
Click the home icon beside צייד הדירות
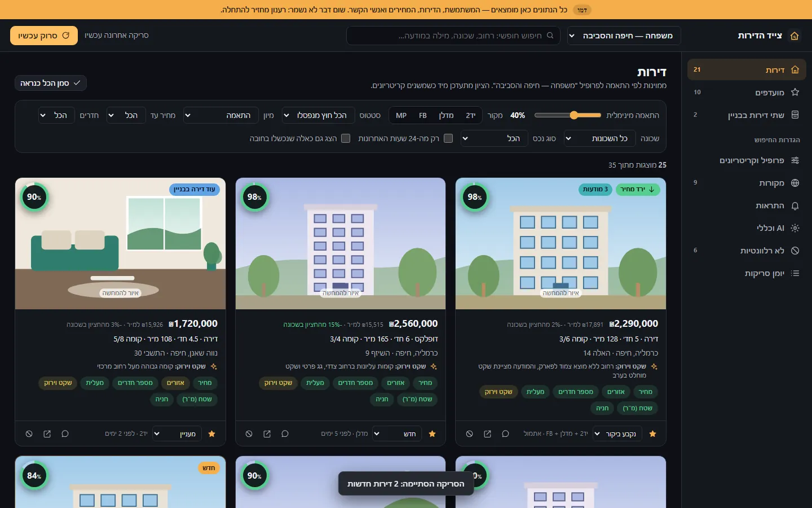795,36
